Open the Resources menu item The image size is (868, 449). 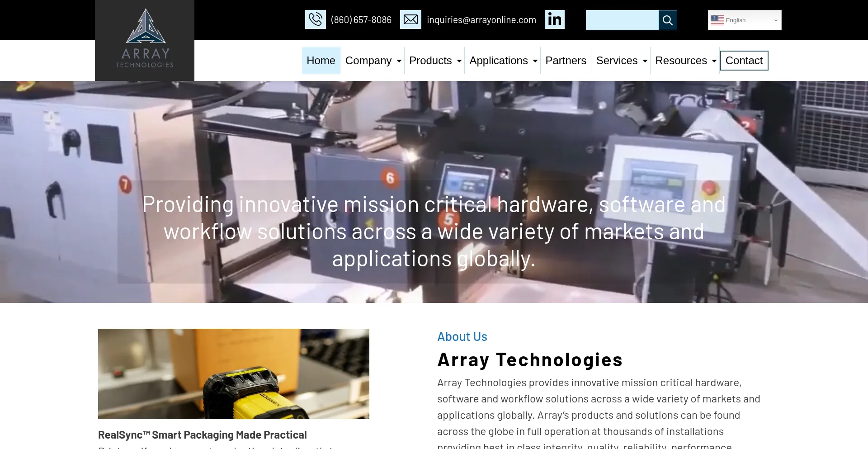[x=681, y=61]
